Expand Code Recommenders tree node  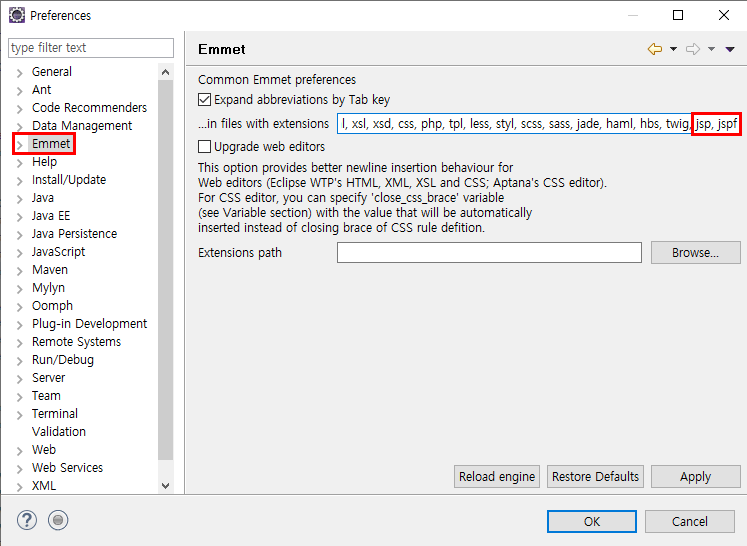(20, 109)
